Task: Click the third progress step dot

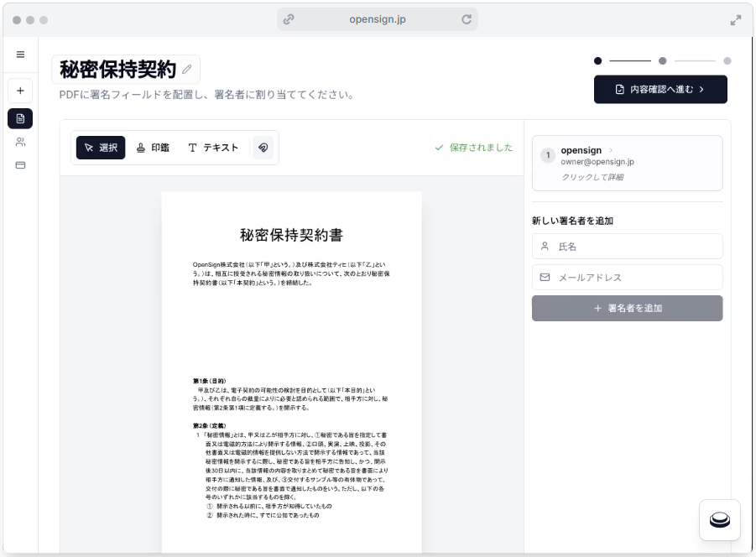Action: [x=727, y=60]
